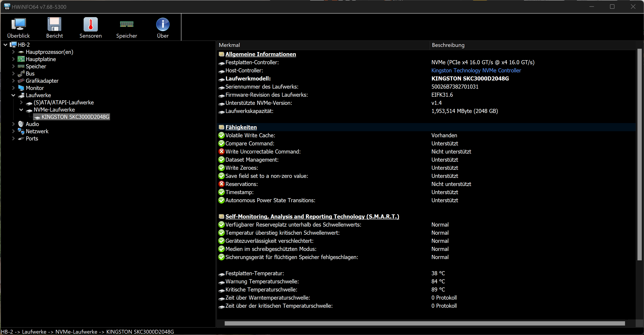Expand the (S)ATA/ATAPI-Laufwerke node

point(21,103)
